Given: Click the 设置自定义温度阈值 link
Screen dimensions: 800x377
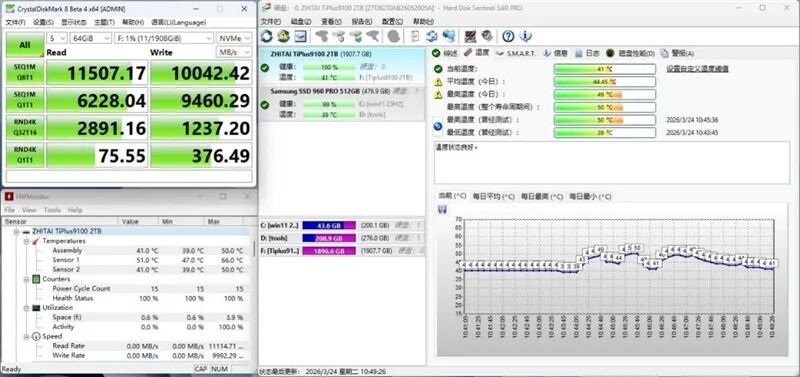Looking at the screenshot, I should 697,69.
